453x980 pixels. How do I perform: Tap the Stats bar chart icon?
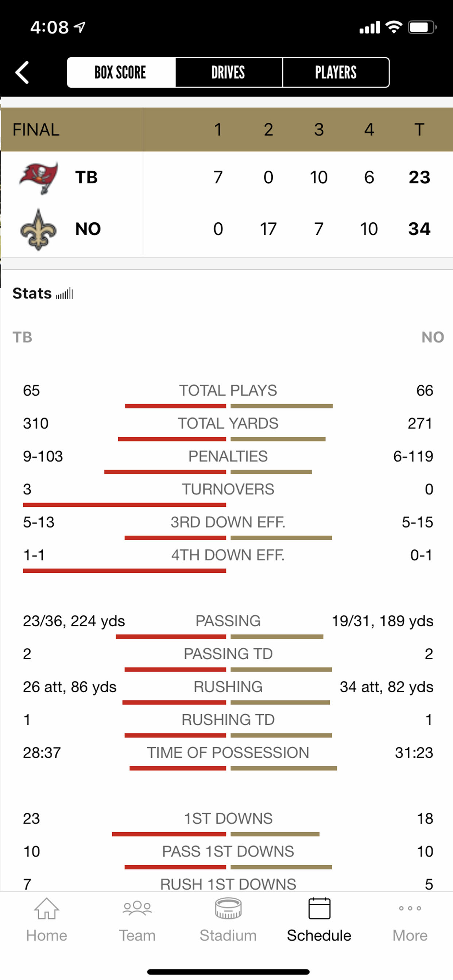(x=64, y=294)
